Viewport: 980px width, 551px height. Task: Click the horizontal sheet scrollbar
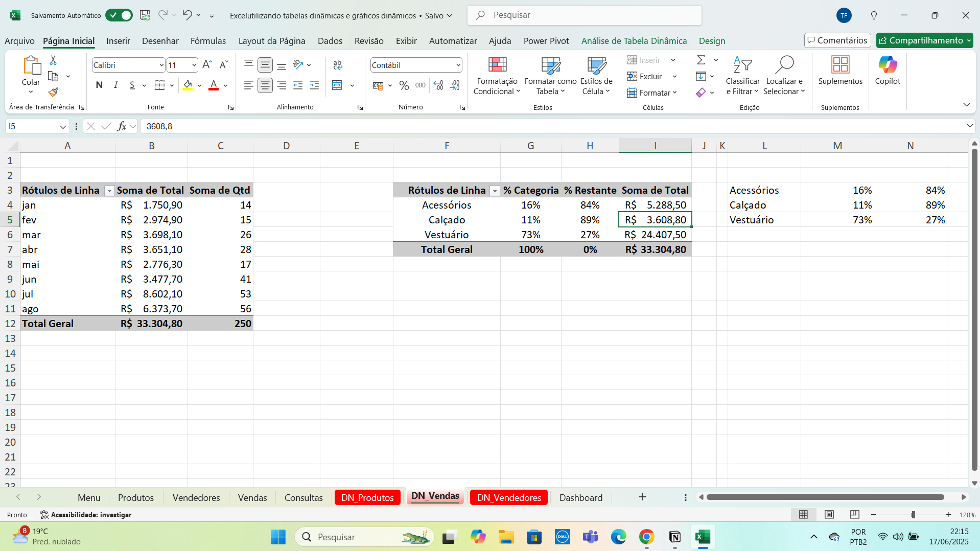tap(825, 497)
